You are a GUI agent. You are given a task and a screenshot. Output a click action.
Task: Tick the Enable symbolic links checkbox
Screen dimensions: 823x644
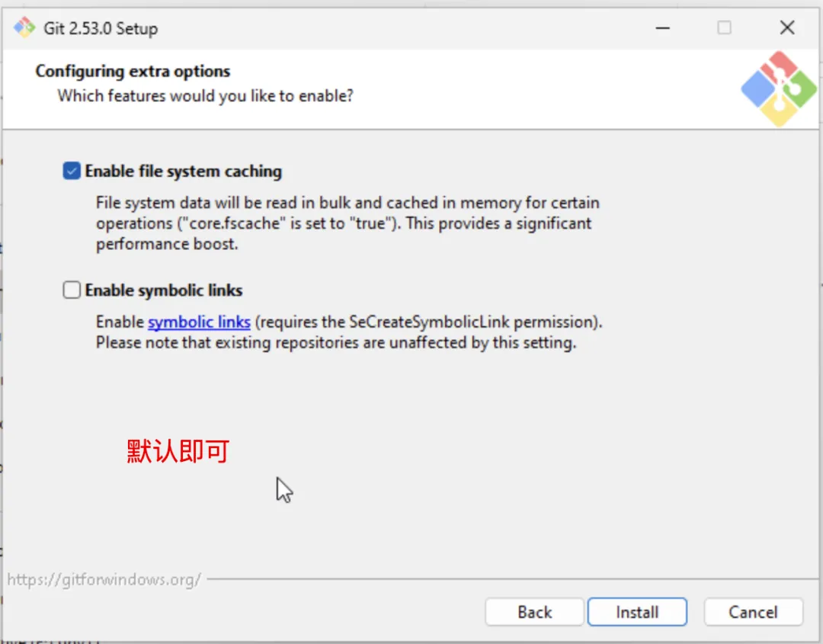72,290
